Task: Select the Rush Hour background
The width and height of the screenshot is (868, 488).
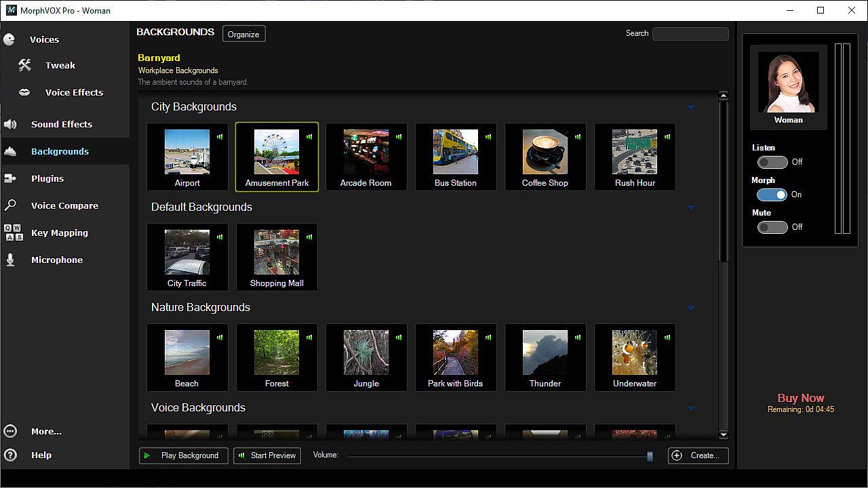Action: [x=635, y=157]
